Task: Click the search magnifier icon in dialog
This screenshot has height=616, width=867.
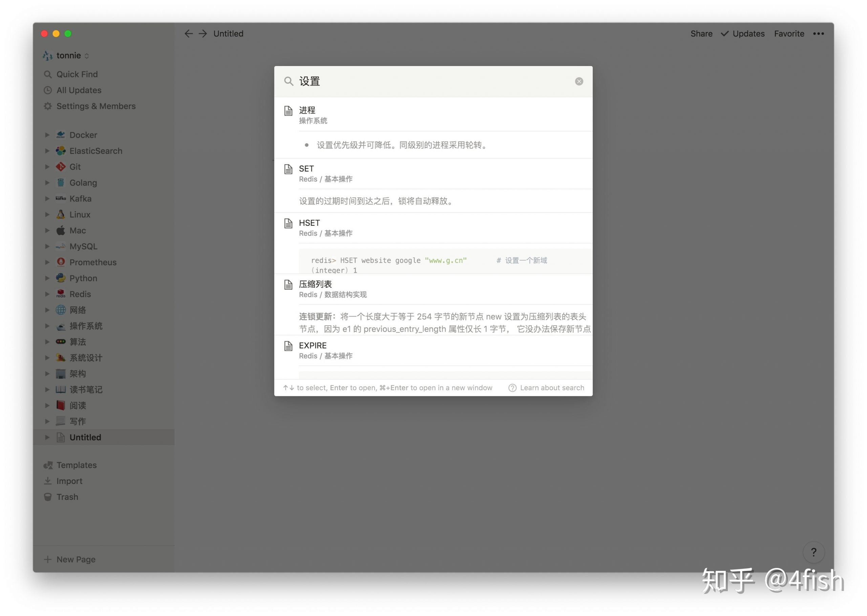Action: (x=289, y=81)
